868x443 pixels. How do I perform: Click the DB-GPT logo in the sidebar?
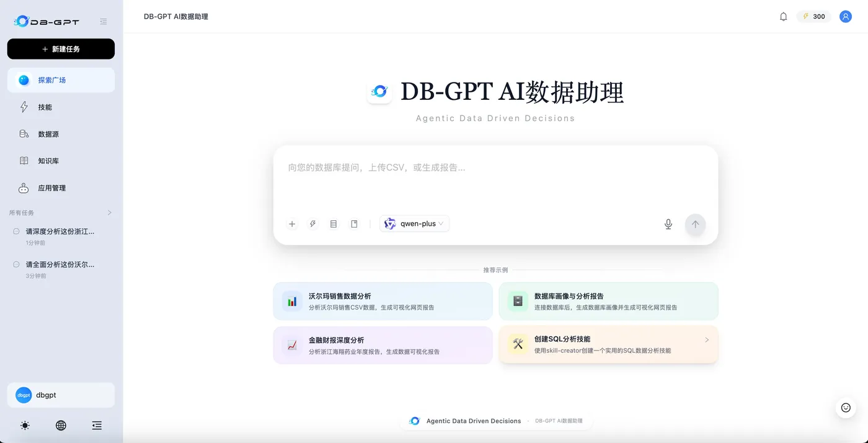(46, 21)
